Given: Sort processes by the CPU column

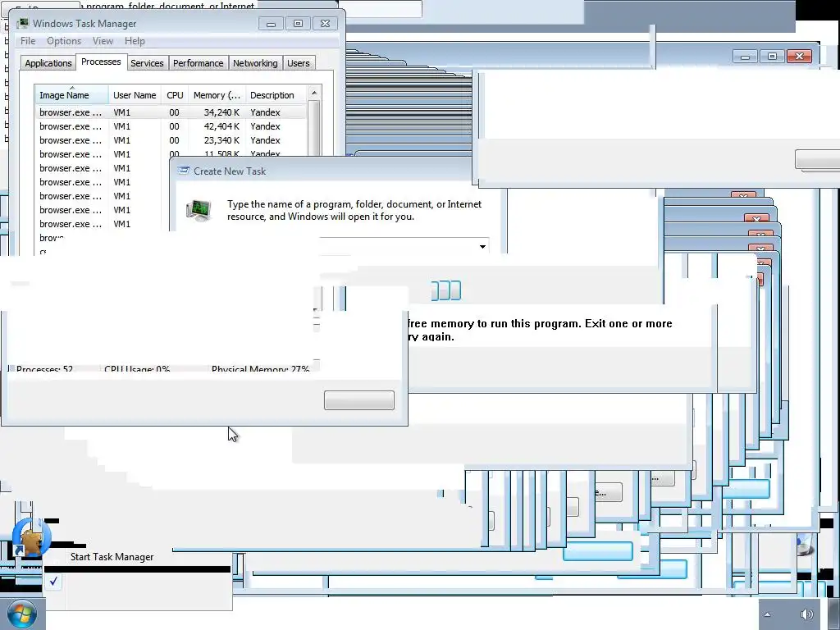Looking at the screenshot, I should [x=175, y=95].
